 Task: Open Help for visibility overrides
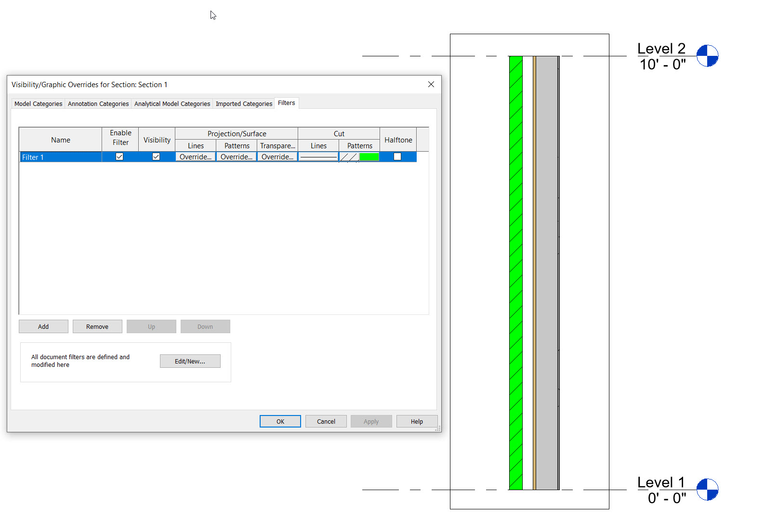pyautogui.click(x=417, y=421)
